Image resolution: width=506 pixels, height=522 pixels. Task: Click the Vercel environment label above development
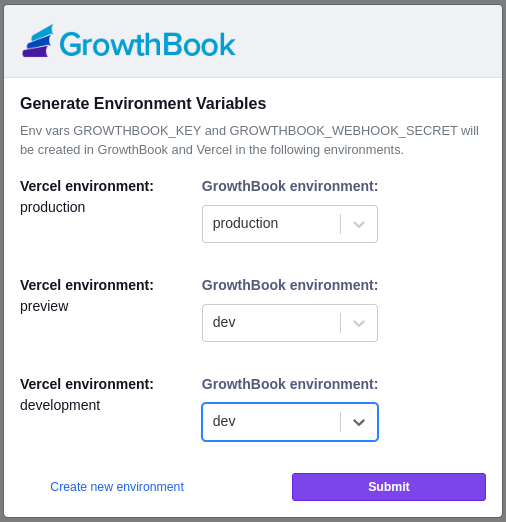coord(87,384)
